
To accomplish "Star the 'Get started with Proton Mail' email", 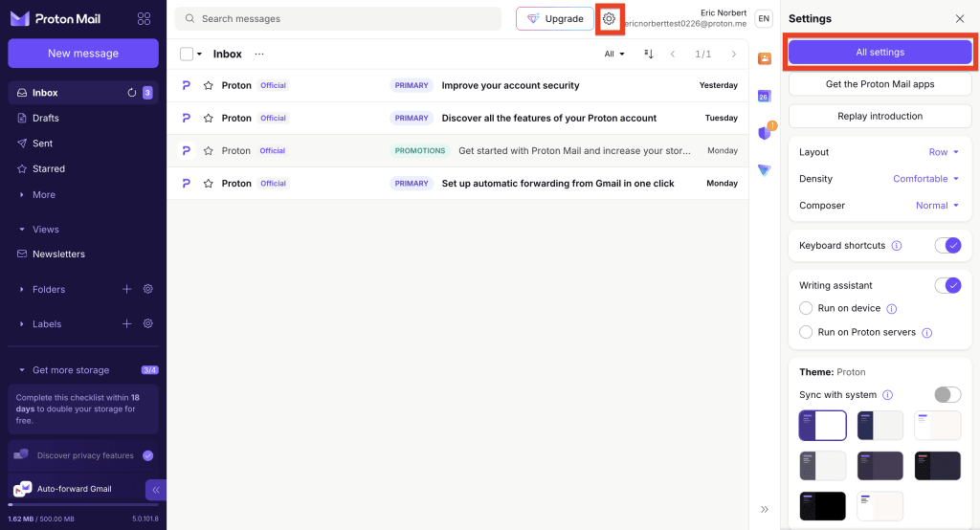I will coord(209,150).
